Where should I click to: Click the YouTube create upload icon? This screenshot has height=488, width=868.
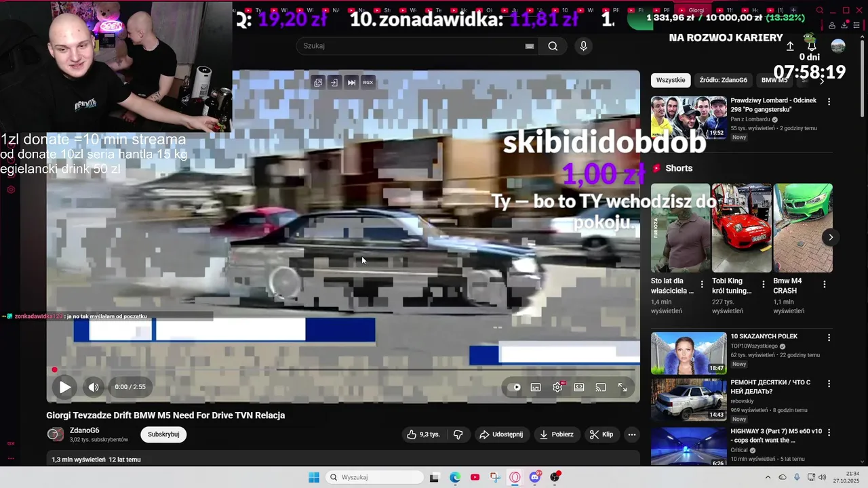(790, 46)
